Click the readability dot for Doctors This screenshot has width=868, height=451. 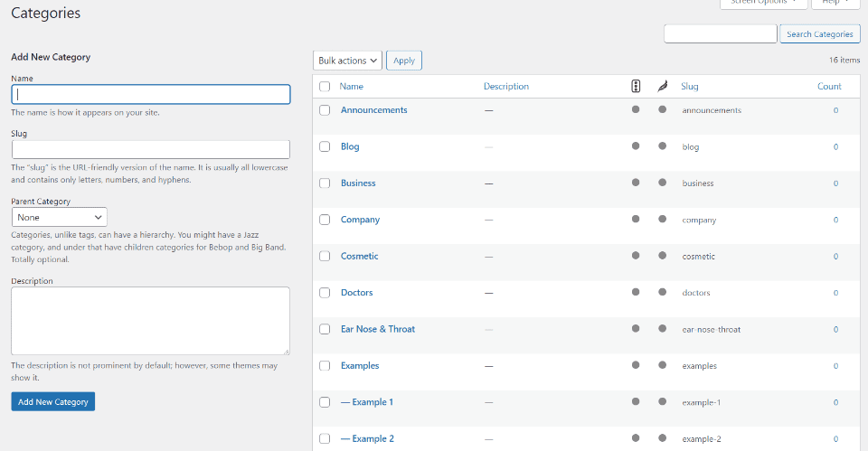(662, 292)
